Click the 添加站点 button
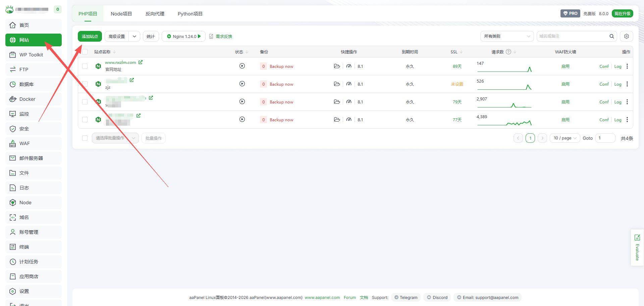This screenshot has height=306, width=644. (x=90, y=36)
